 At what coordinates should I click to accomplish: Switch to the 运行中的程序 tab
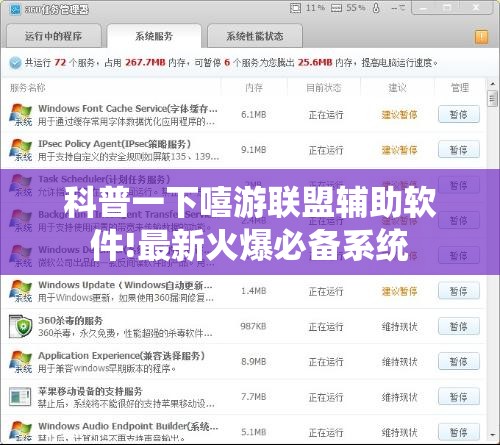tap(54, 36)
